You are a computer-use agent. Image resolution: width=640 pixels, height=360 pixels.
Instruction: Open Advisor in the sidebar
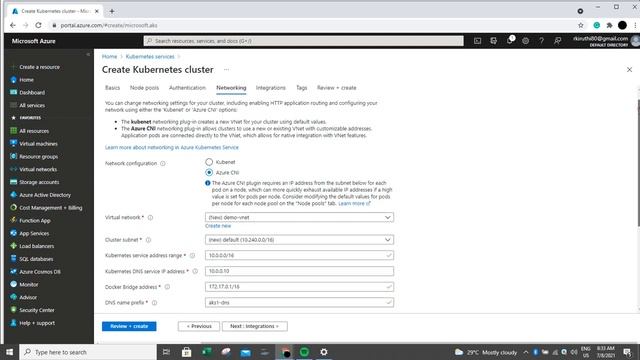coord(28,297)
